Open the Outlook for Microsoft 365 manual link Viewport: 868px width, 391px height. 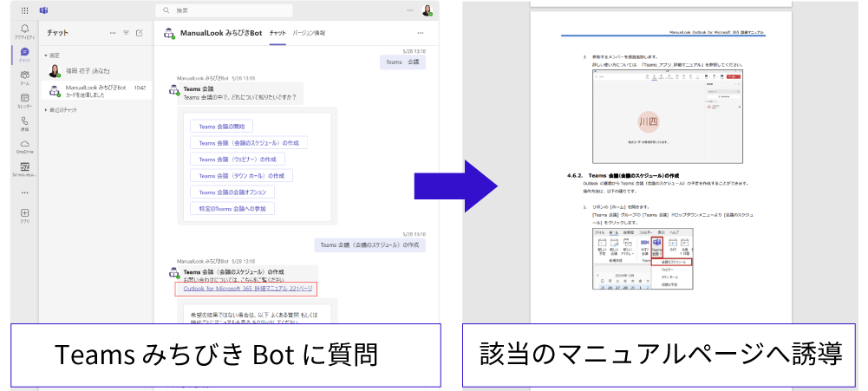tap(245, 289)
